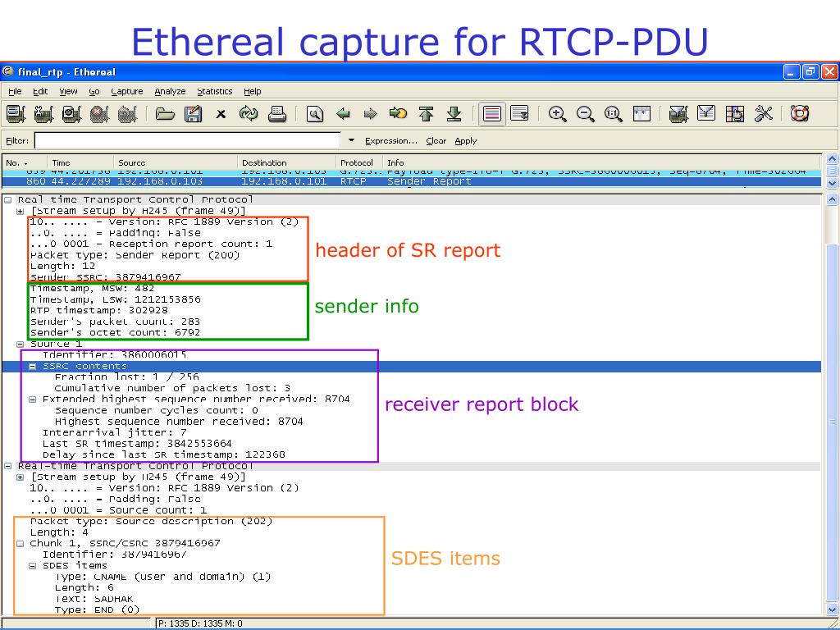Image resolution: width=840 pixels, height=630 pixels.
Task: Select 'Packet type: Sender Report (200)' row
Action: (x=135, y=255)
